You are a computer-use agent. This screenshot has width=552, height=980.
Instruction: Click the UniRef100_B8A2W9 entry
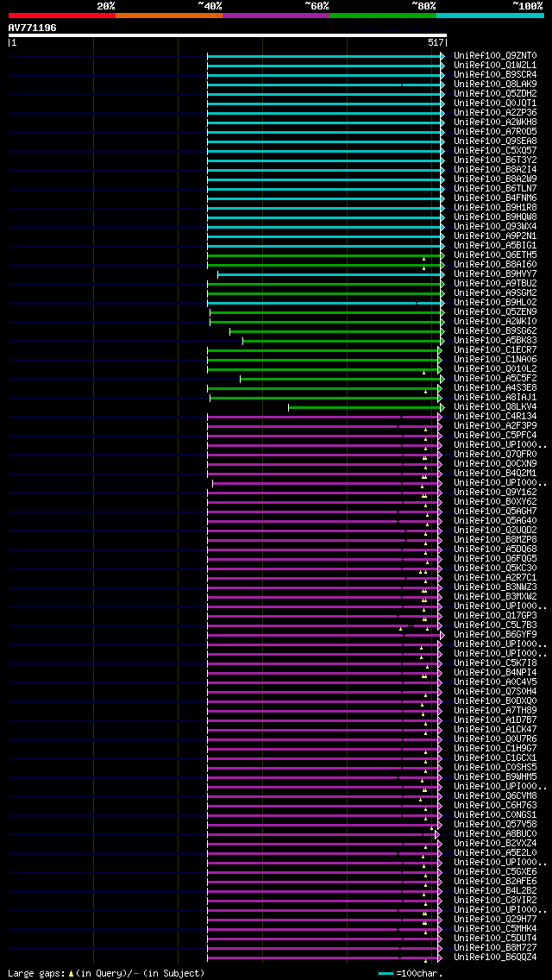(495, 179)
